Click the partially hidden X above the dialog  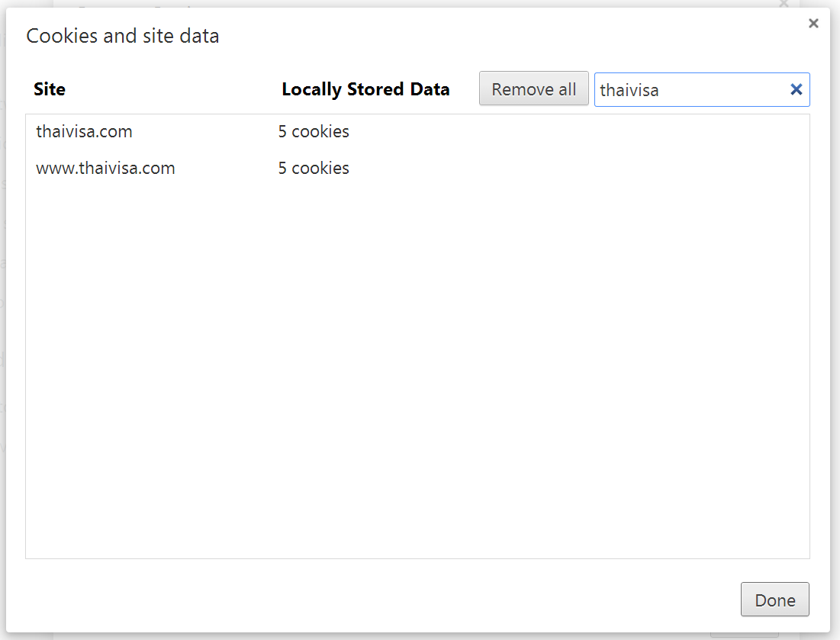[x=784, y=4]
